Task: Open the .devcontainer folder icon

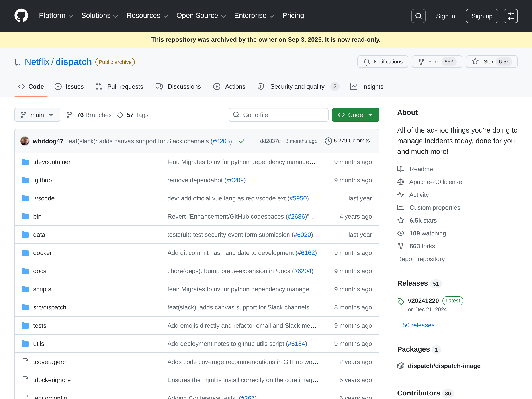Action: [25, 162]
